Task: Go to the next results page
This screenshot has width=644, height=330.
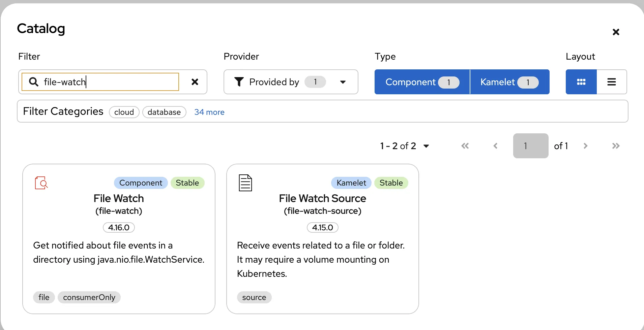Action: (585, 146)
